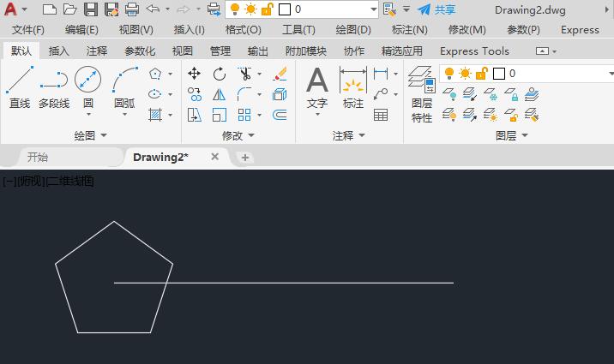The image size is (614, 364).
Task: Click ribbon layer color swatch
Action: (x=499, y=74)
